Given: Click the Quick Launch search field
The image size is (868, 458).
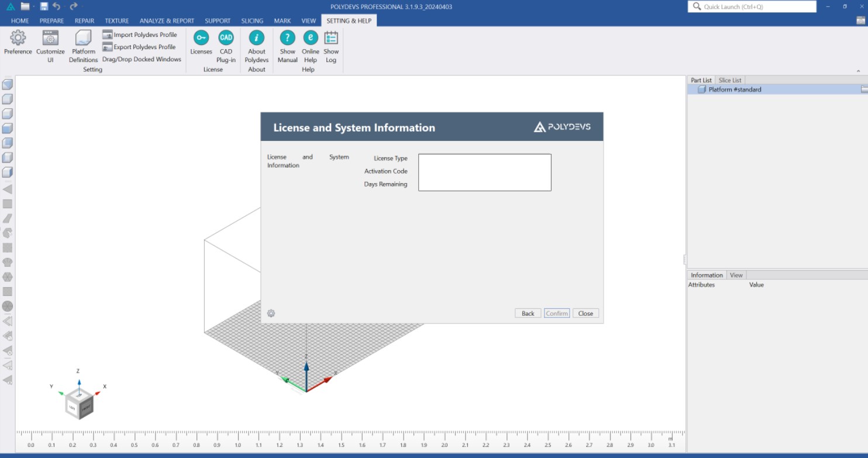Looking at the screenshot, I should click(x=752, y=6).
